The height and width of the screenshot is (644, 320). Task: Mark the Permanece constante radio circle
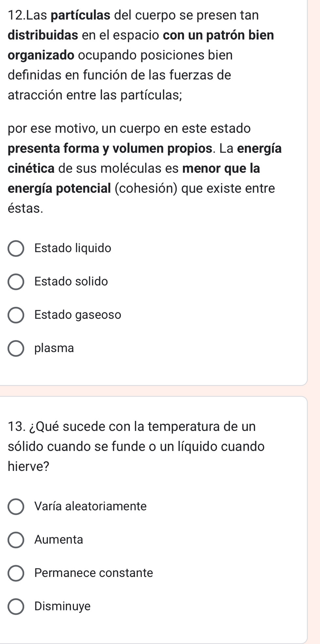(16, 573)
